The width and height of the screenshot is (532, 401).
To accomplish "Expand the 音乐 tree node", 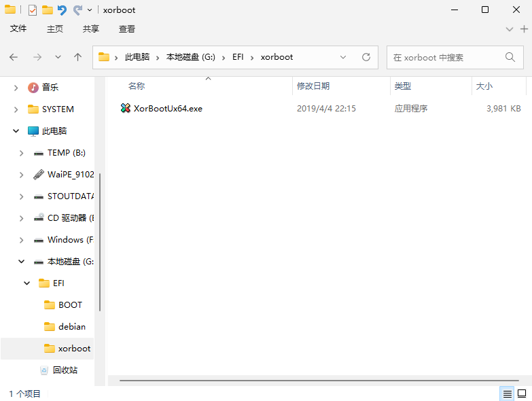I will click(x=16, y=88).
